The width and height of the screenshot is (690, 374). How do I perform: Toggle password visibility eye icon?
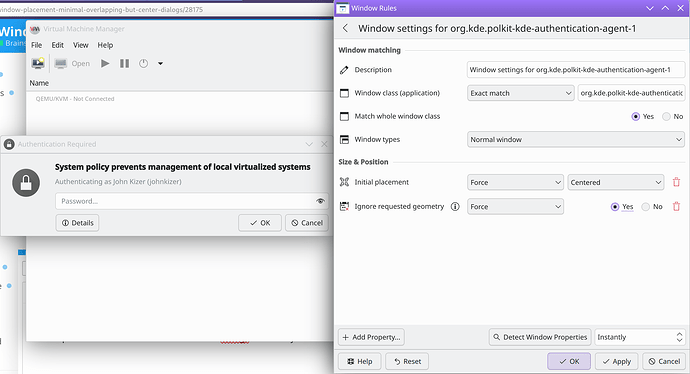[320, 201]
